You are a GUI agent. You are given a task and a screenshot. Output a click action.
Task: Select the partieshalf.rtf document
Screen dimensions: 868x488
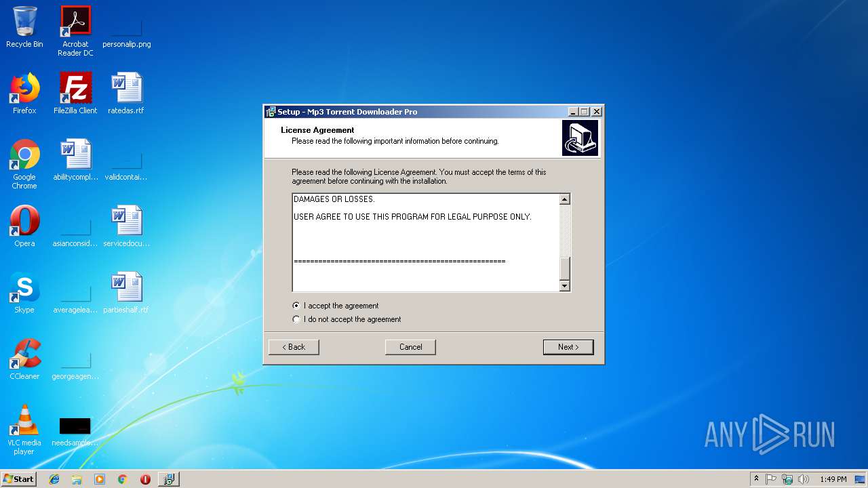point(126,293)
